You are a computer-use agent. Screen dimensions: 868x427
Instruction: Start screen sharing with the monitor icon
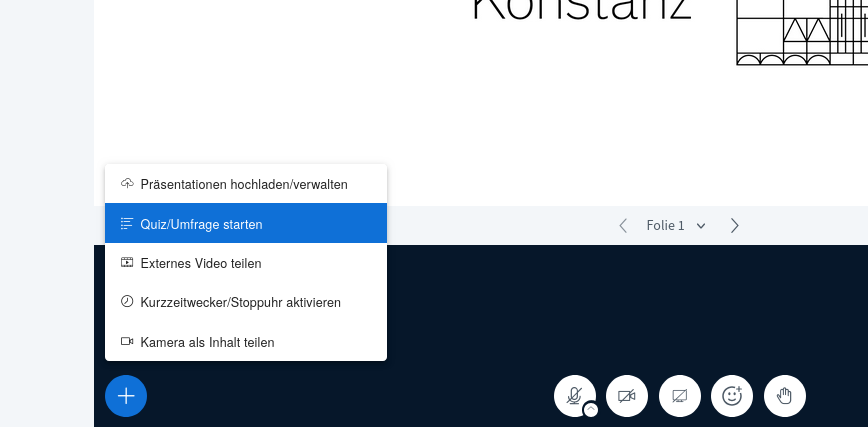click(679, 396)
